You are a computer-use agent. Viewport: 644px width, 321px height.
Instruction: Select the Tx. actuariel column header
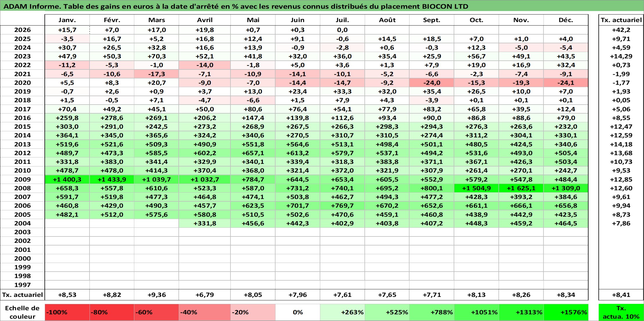click(x=621, y=20)
